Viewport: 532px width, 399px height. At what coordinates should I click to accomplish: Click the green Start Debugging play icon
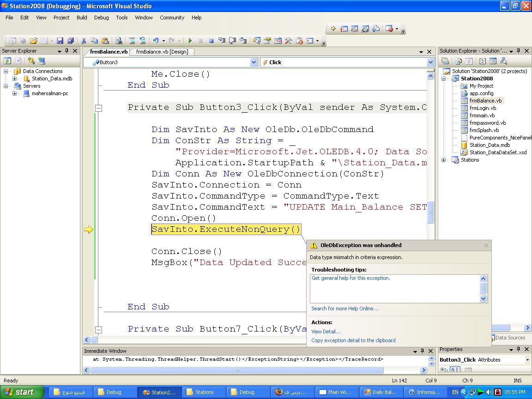coord(190,41)
